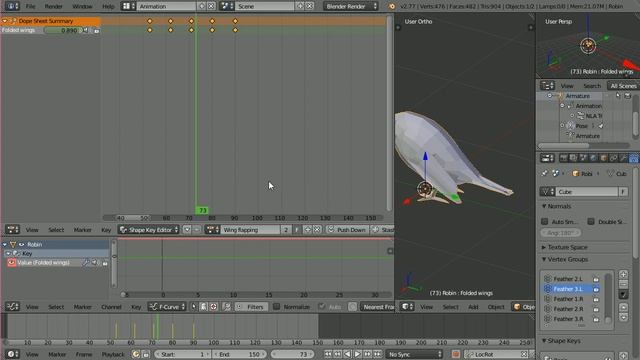Click the Push Down button
Screen dimensions: 640x360
(347, 230)
